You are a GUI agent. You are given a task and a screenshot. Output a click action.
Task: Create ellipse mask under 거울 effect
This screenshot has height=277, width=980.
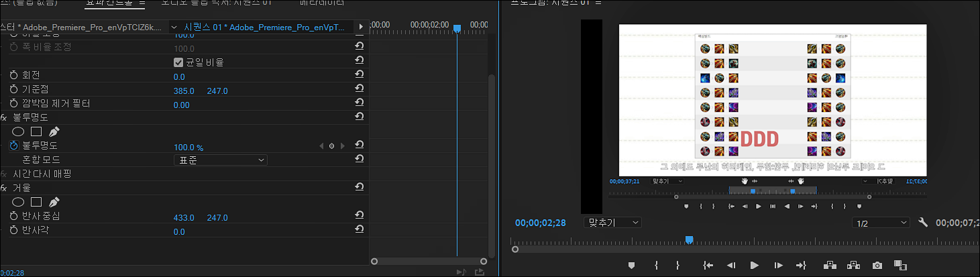point(19,203)
